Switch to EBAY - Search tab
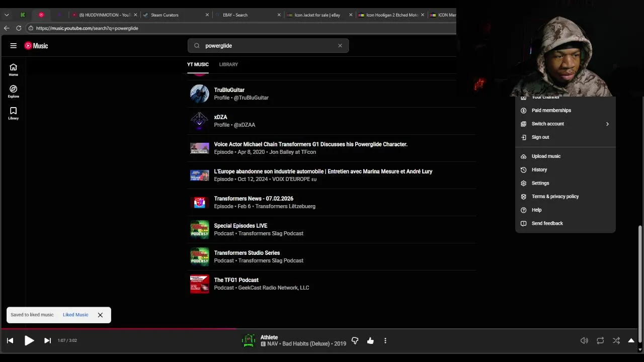This screenshot has height=362, width=644. 248,15
